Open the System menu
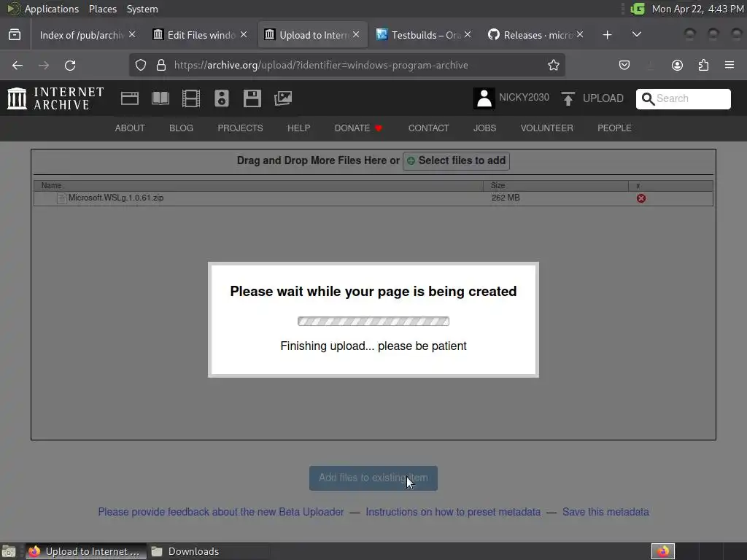The image size is (747, 560). pos(142,9)
